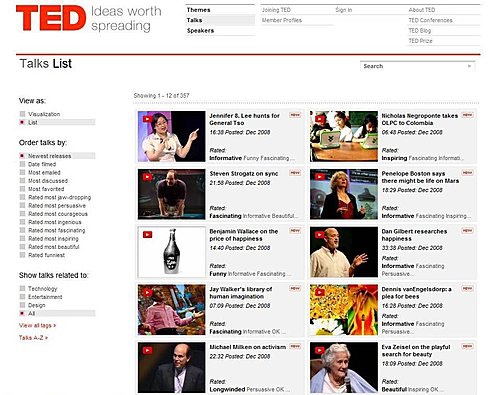The width and height of the screenshot is (500, 395).
Task: Click the TED logo
Action: tap(51, 18)
